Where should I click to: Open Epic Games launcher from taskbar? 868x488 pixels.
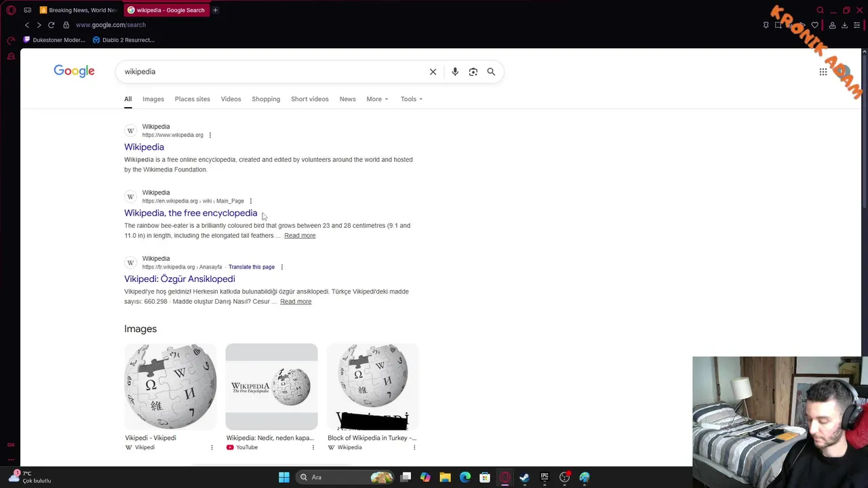point(545,477)
